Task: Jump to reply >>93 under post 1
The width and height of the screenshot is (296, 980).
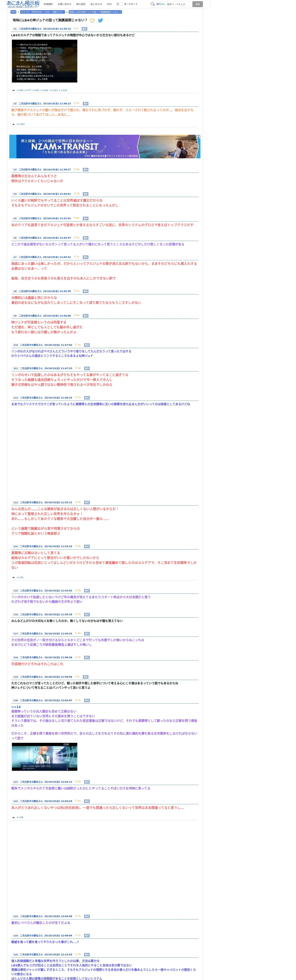Action: [36, 90]
